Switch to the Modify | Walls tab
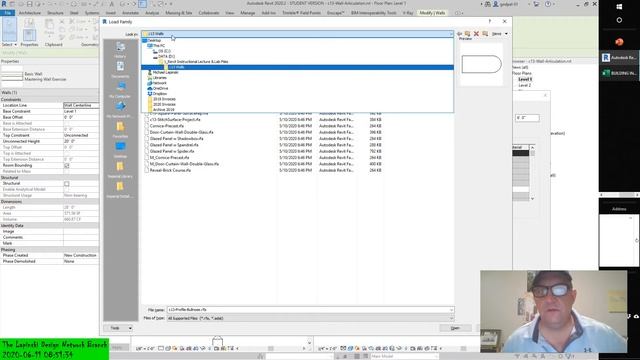 click(x=432, y=13)
